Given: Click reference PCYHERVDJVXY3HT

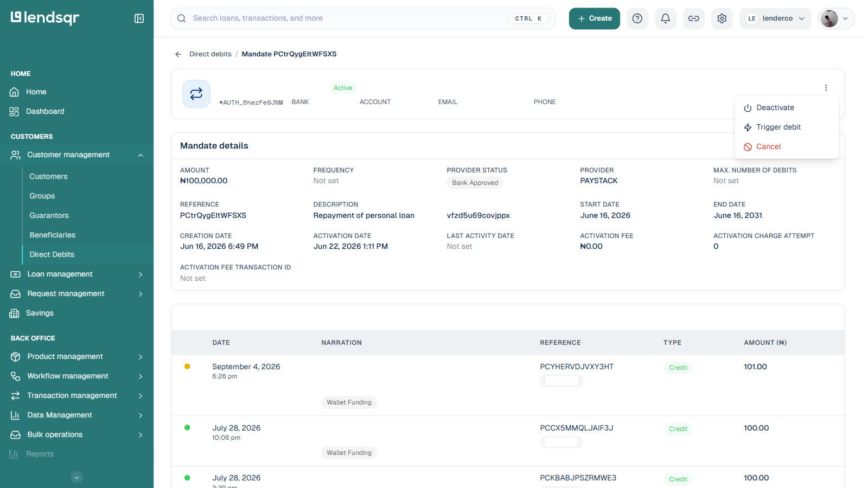Looking at the screenshot, I should tap(577, 367).
